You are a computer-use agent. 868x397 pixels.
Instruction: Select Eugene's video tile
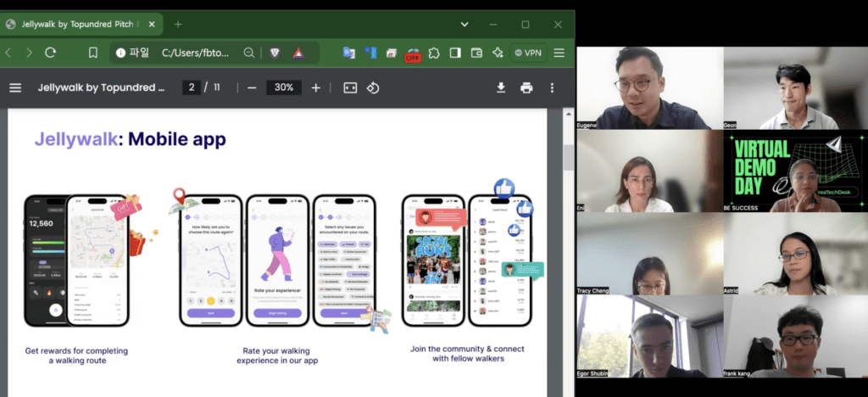point(650,88)
